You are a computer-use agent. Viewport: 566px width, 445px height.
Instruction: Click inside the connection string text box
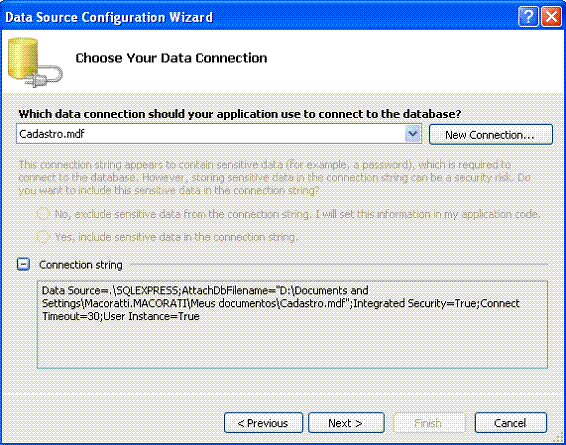292,324
